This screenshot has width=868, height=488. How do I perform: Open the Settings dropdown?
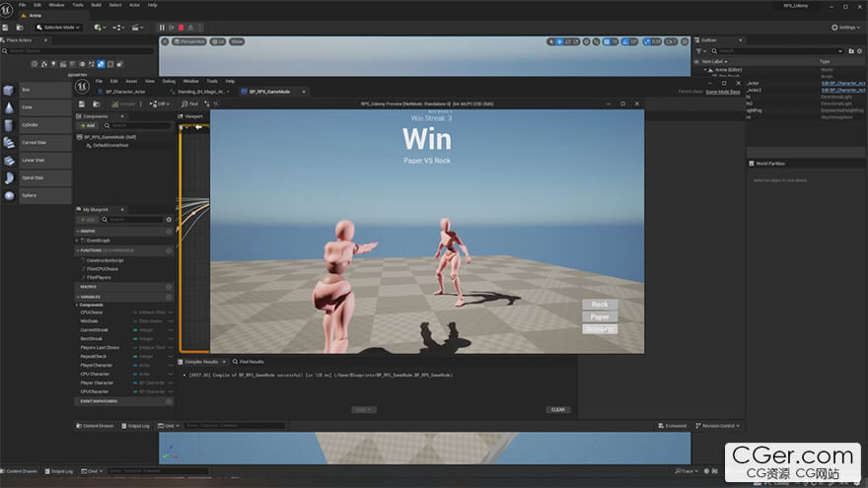pos(846,27)
